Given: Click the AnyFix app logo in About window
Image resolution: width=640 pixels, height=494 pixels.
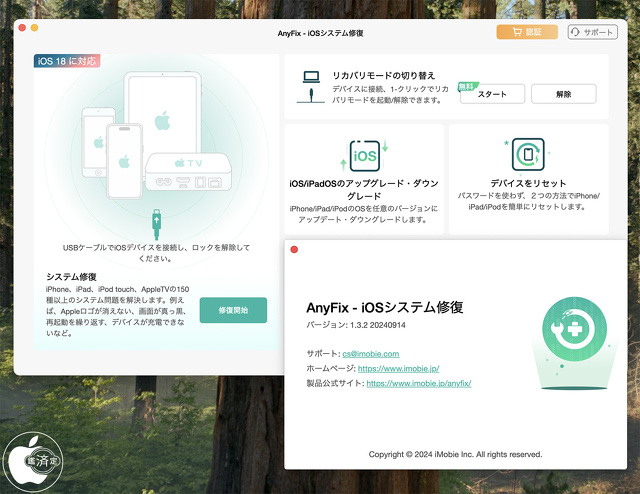Looking at the screenshot, I should 575,329.
